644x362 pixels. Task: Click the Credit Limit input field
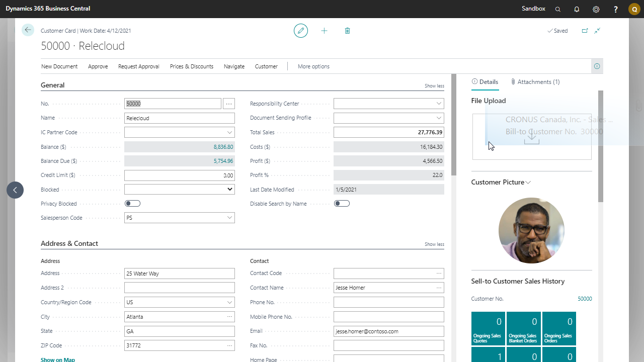pos(179,175)
